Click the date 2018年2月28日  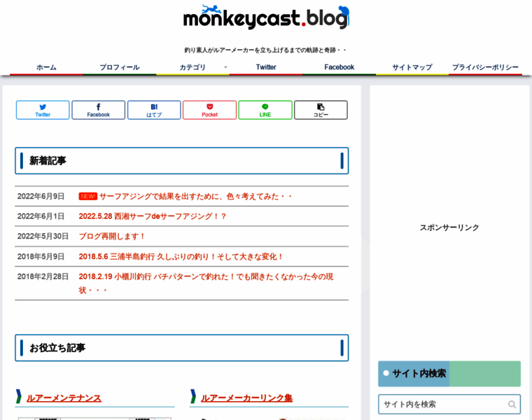pos(43,276)
